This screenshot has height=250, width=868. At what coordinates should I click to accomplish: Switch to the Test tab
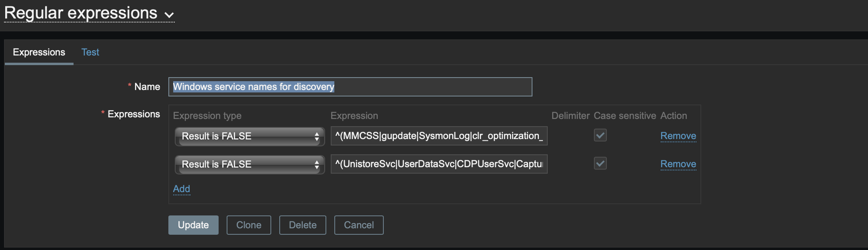click(x=90, y=52)
